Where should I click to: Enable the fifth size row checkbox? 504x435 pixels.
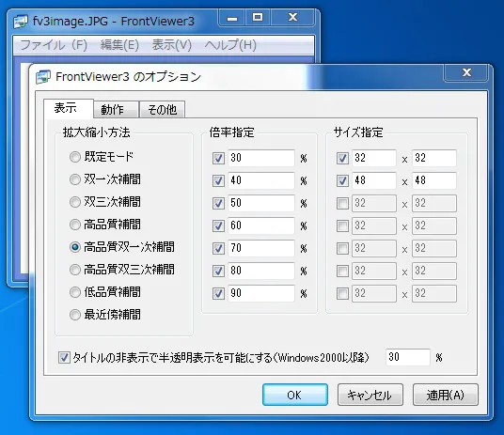(342, 248)
